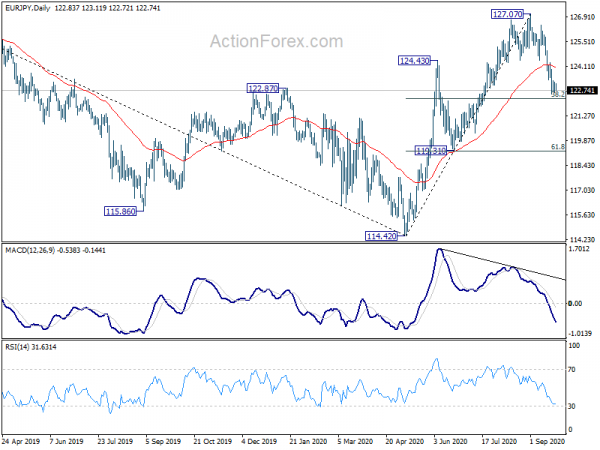The image size is (600, 450).
Task: Click the RSI 30 level axis label
Action: point(572,406)
